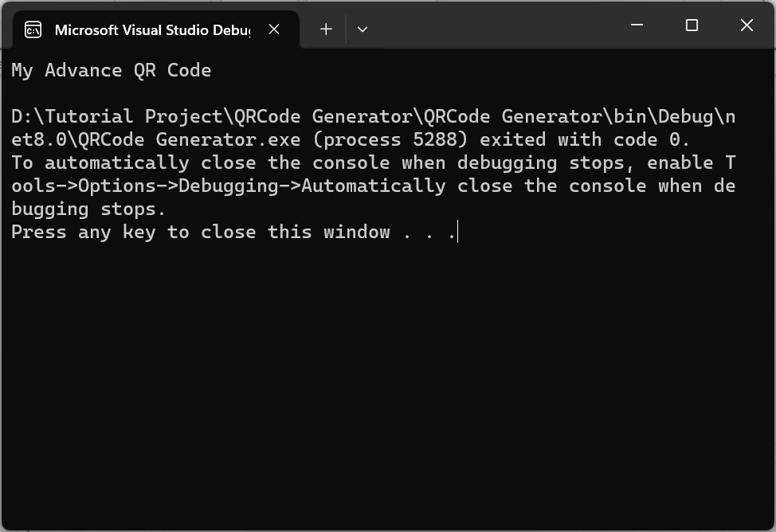The height and width of the screenshot is (532, 776).
Task: Click the 'My Advance QR Code' output line
Action: [112, 70]
